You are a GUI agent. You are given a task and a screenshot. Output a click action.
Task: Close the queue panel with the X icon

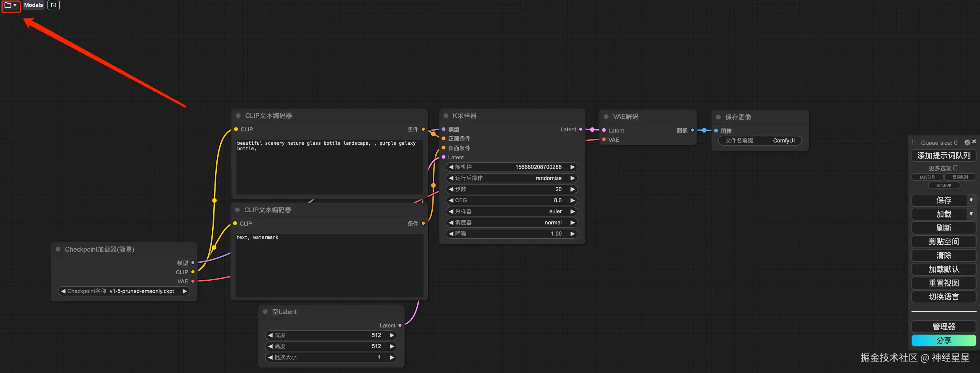click(x=974, y=142)
